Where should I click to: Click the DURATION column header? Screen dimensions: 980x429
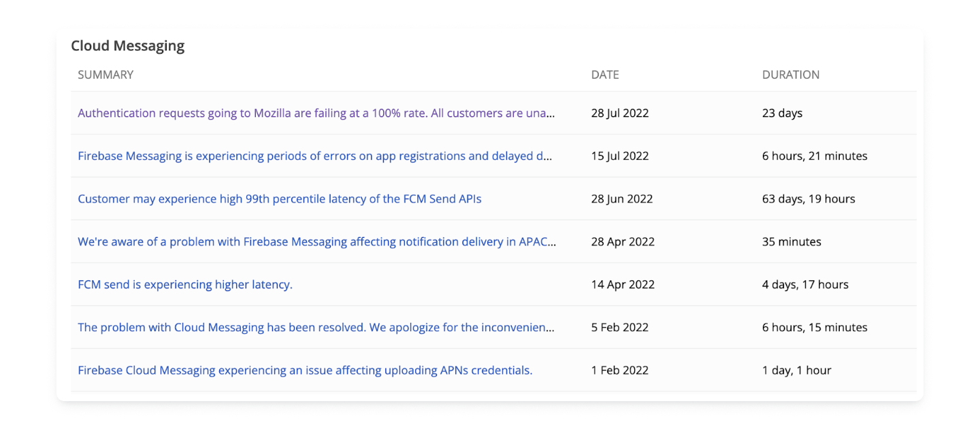click(791, 75)
